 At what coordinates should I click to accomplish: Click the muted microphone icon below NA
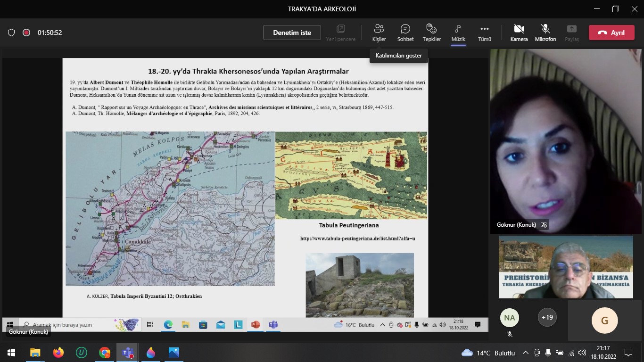(x=509, y=334)
